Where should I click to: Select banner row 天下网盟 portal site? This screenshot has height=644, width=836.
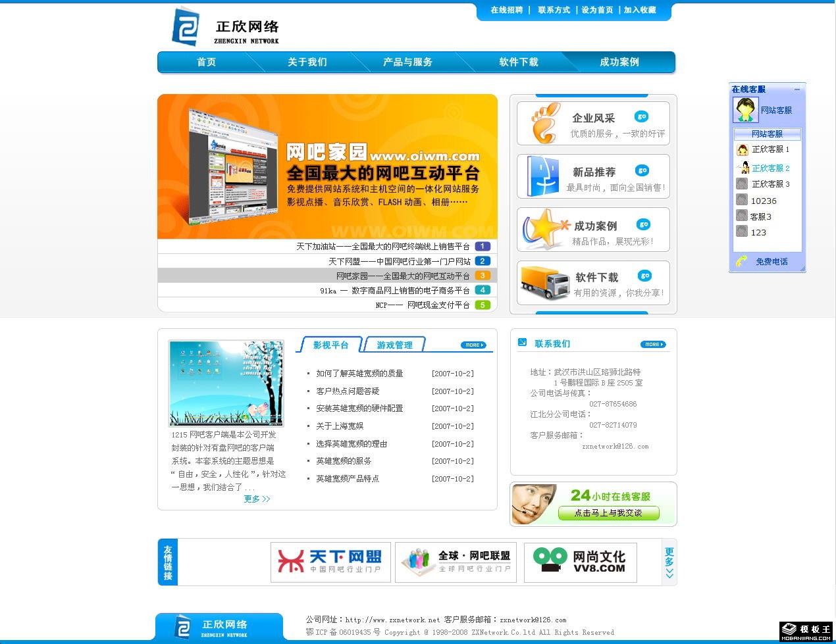pyautogui.click(x=400, y=261)
